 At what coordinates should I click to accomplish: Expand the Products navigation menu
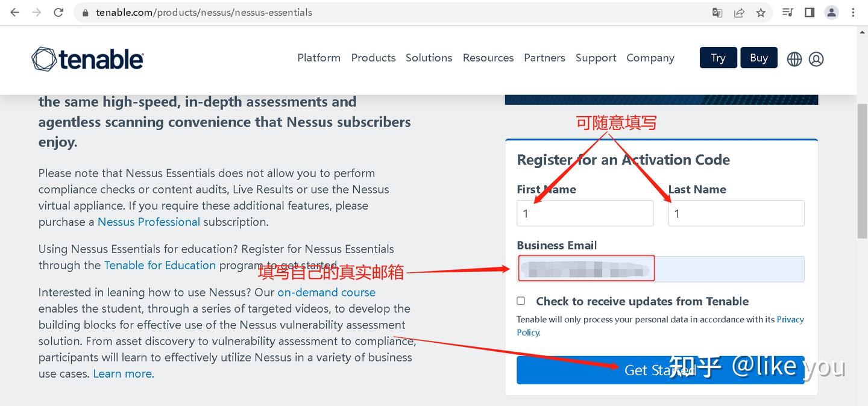(x=373, y=58)
